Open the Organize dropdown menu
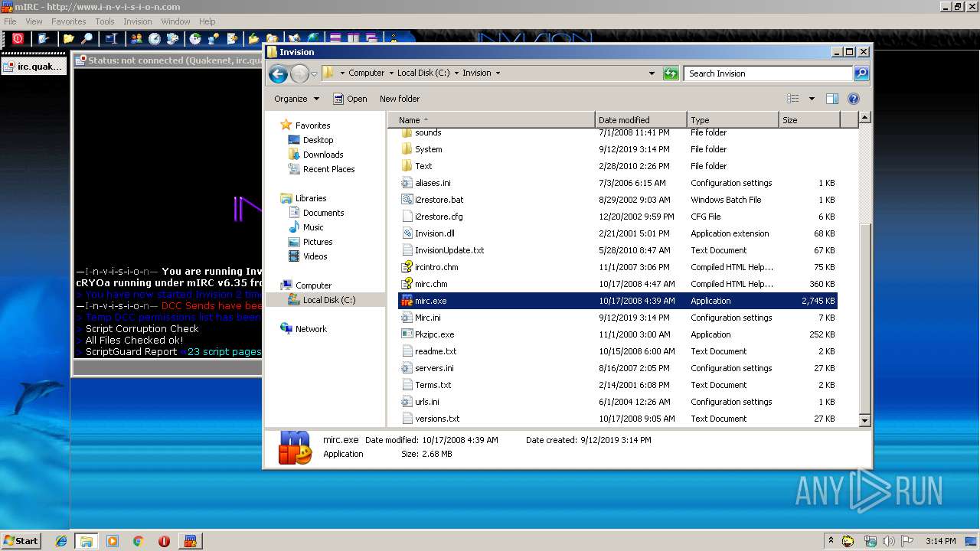Viewport: 980px width, 551px height. click(296, 99)
